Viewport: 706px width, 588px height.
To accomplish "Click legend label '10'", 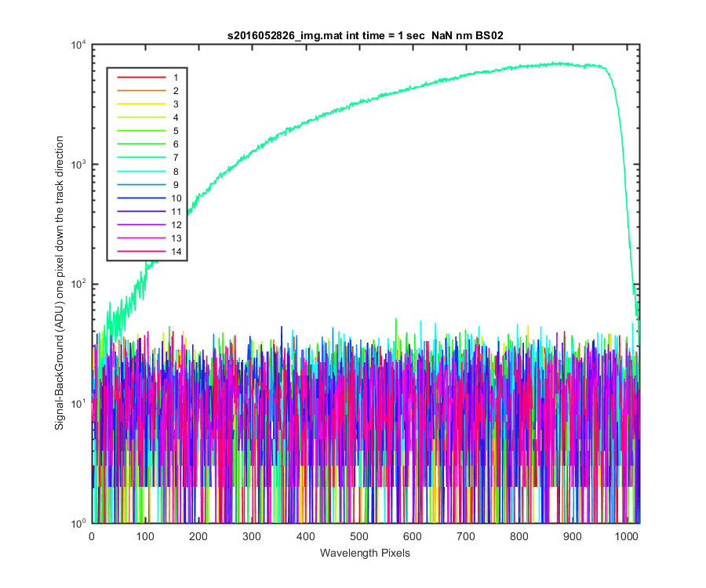I will (176, 198).
